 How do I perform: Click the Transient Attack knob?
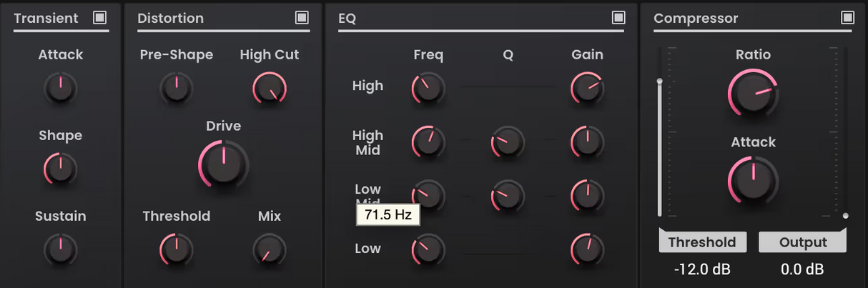coord(61,89)
